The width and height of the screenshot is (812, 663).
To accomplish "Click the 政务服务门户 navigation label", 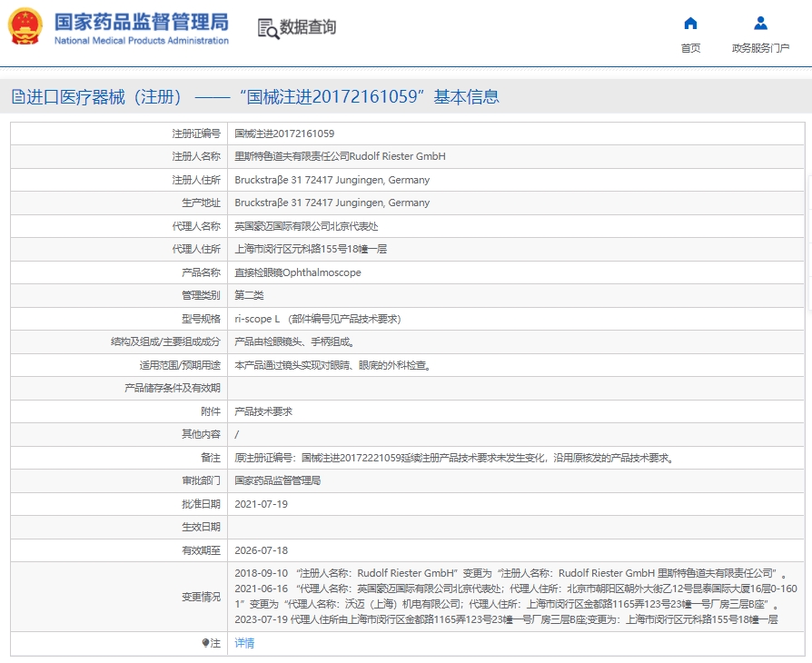I will 760,48.
